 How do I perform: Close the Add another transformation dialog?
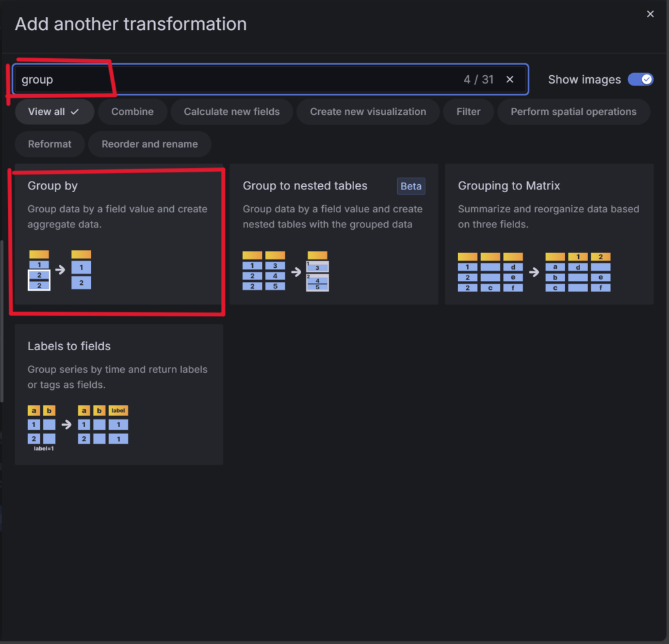click(x=650, y=14)
